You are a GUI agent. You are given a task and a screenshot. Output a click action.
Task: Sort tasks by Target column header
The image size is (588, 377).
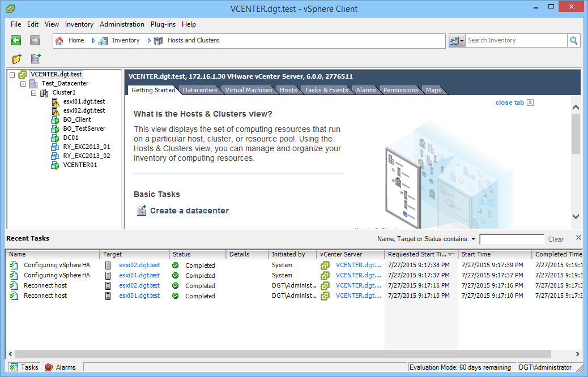point(135,255)
